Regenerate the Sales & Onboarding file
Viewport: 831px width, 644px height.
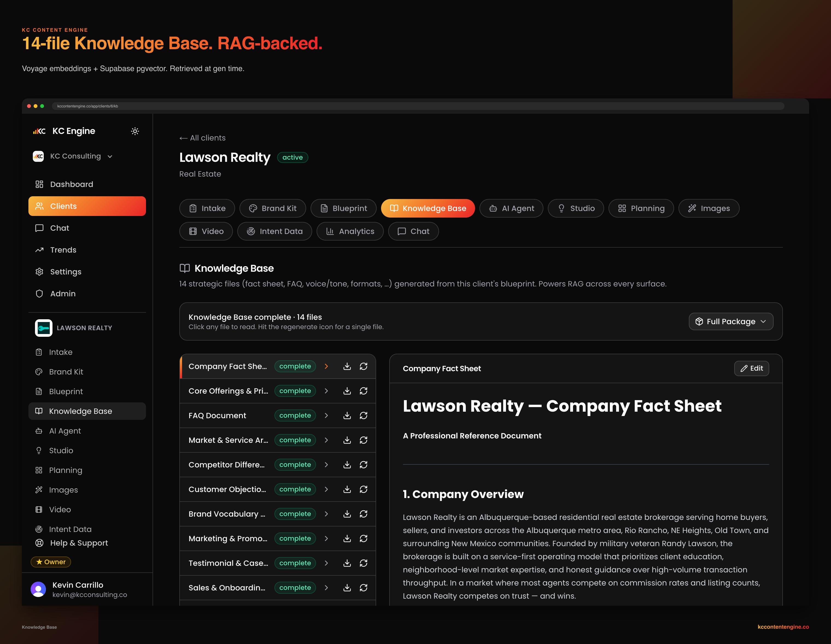[364, 588]
